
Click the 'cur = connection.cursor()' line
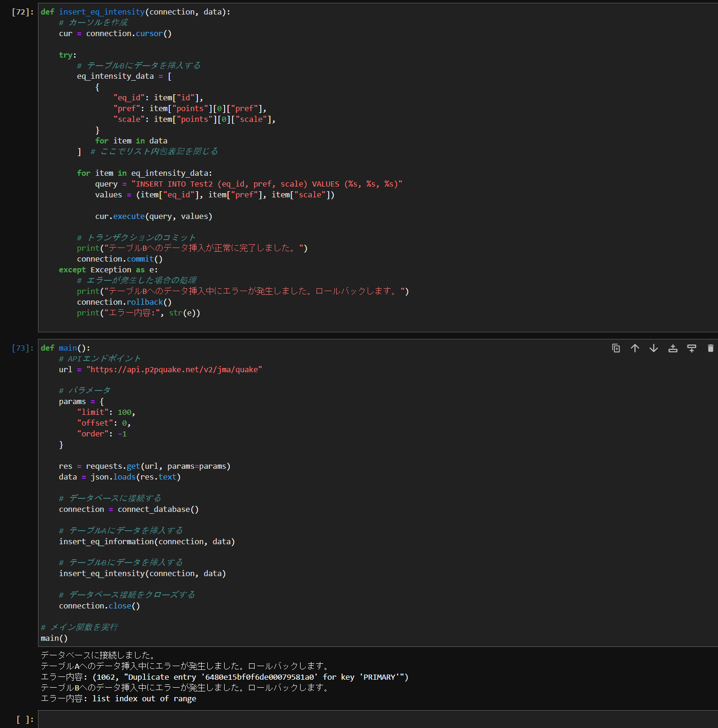point(115,33)
